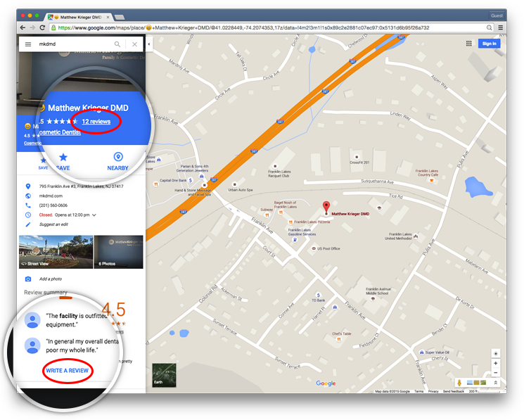The image size is (524, 420).
Task: Click the TD Bank map marker
Action: (318, 295)
